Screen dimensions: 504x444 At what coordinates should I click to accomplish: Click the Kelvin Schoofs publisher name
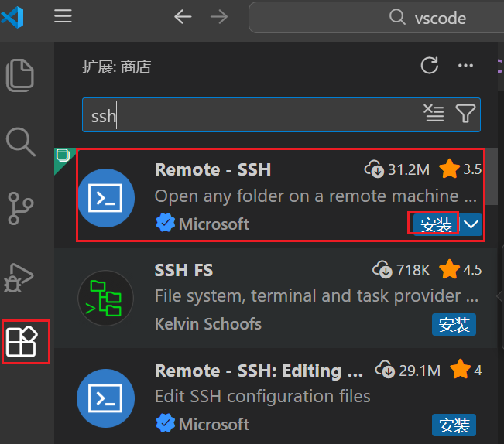(208, 324)
